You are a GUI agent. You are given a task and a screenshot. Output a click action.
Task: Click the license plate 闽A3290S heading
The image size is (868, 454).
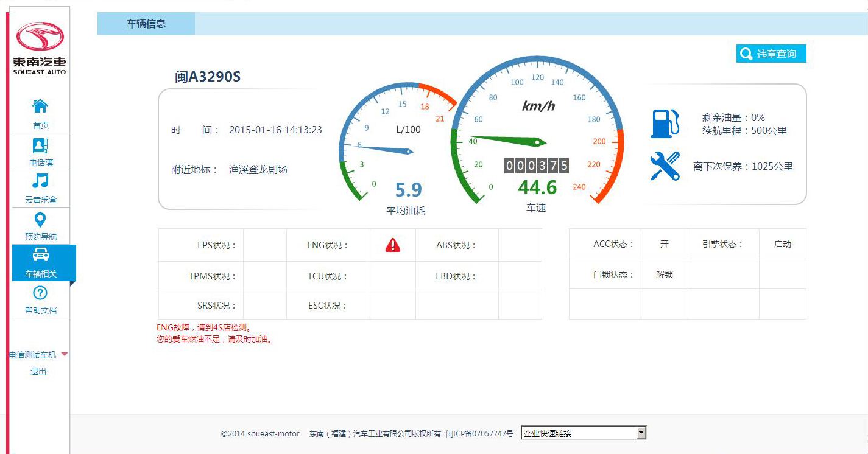tap(208, 77)
